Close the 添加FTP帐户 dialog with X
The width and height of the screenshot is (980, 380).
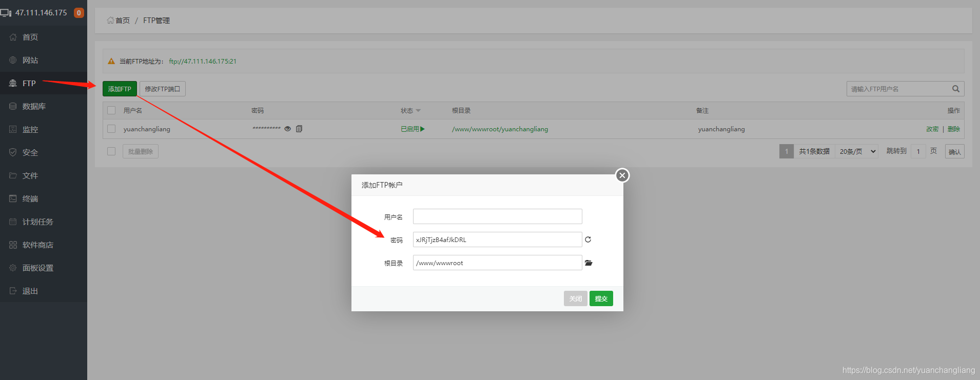pos(622,175)
